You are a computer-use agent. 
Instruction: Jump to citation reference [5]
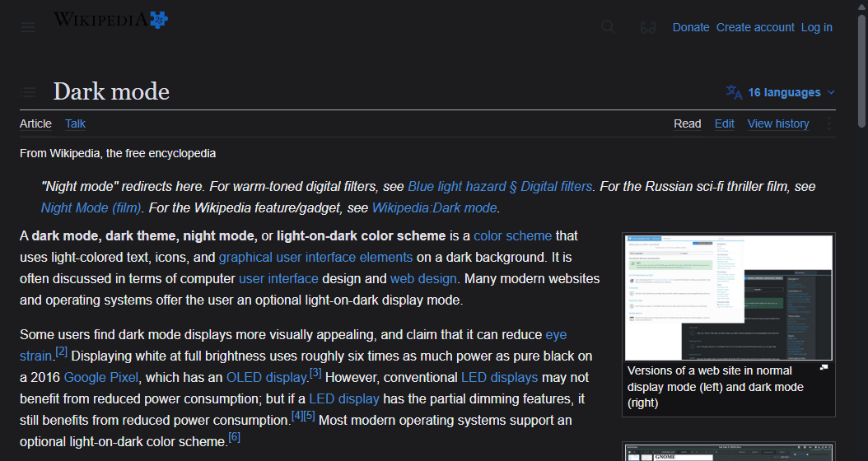click(310, 415)
